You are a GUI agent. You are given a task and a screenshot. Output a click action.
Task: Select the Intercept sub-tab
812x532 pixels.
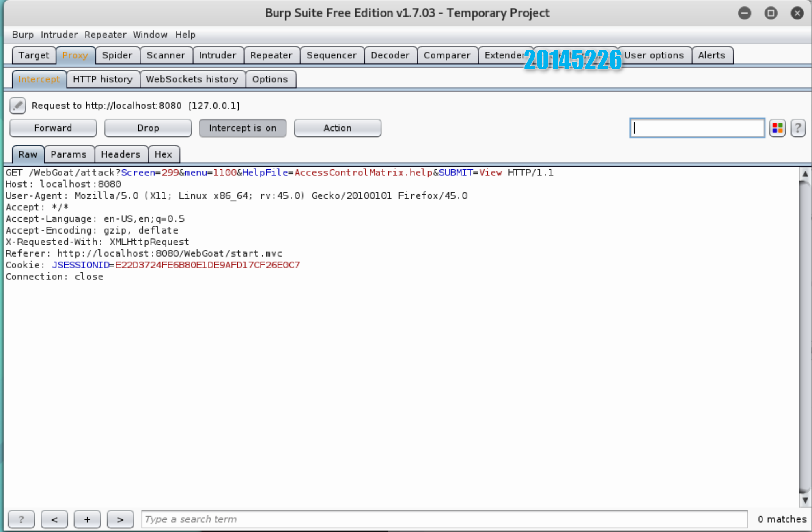click(x=39, y=79)
